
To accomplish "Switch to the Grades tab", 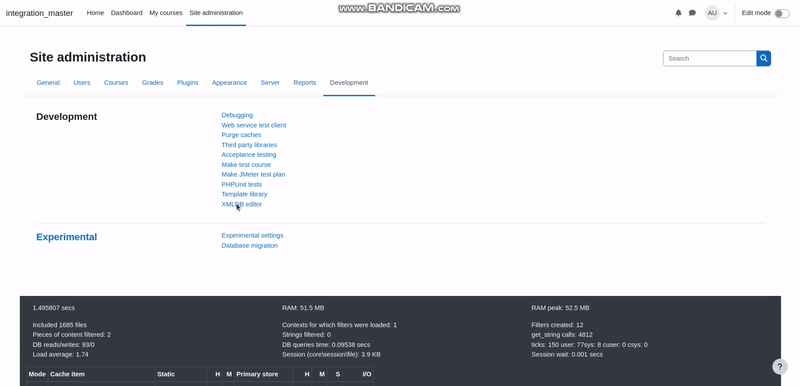I will click(x=153, y=83).
